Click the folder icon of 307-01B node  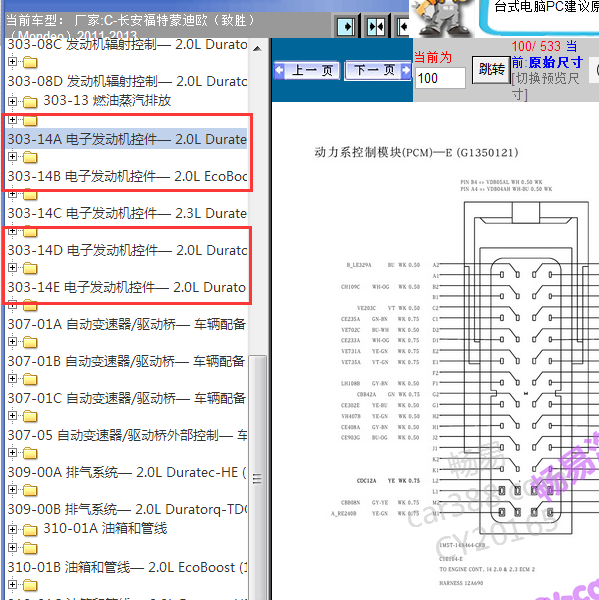pyautogui.click(x=30, y=342)
